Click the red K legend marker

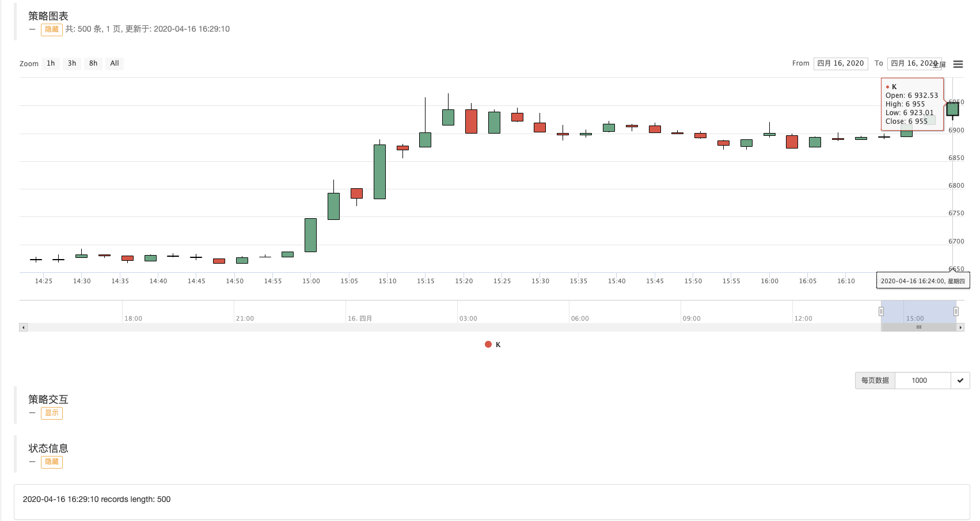[488, 344]
